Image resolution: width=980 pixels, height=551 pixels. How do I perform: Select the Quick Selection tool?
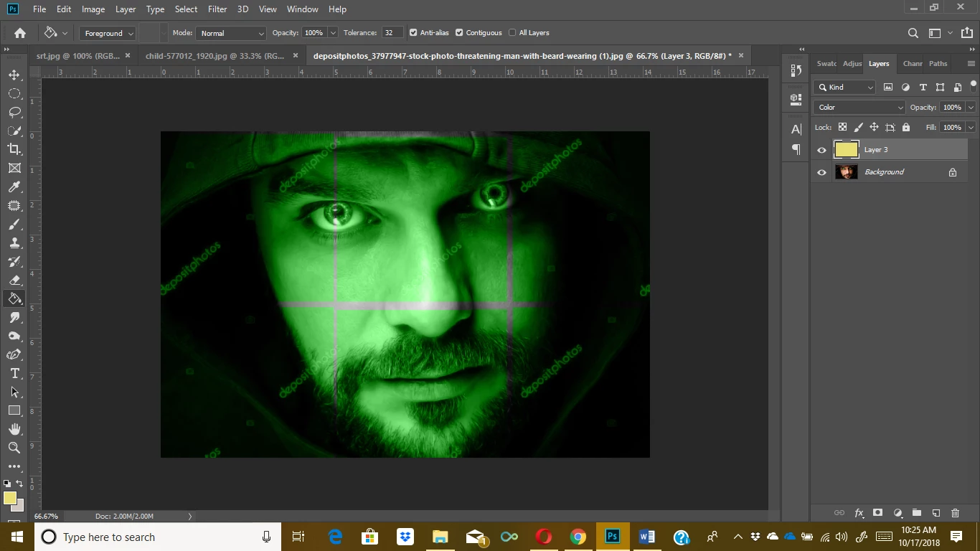tap(14, 131)
